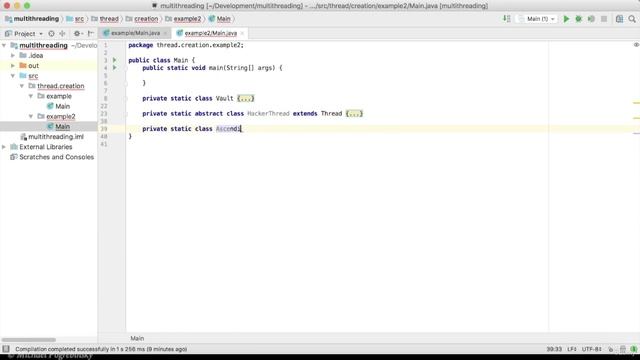Click the HackerThread class name

(268, 113)
